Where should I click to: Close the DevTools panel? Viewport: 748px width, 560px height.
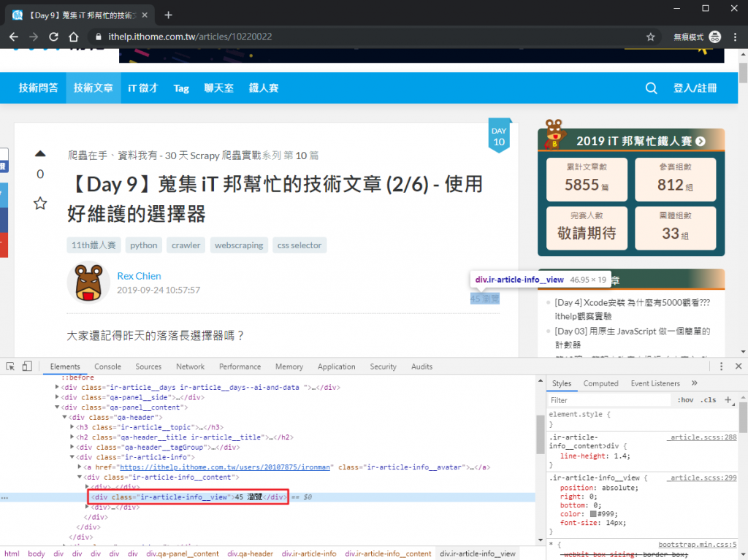click(738, 367)
